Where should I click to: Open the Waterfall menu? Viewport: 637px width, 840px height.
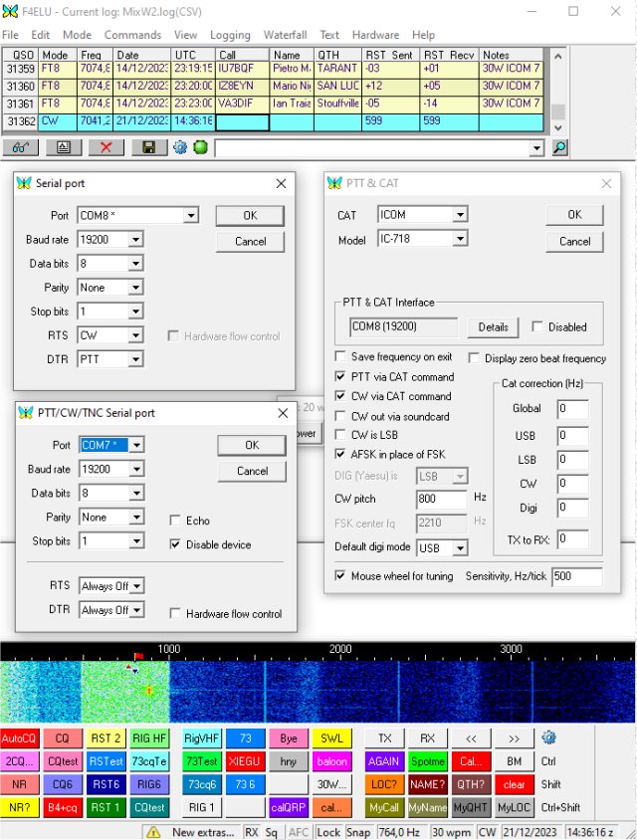pyautogui.click(x=285, y=35)
